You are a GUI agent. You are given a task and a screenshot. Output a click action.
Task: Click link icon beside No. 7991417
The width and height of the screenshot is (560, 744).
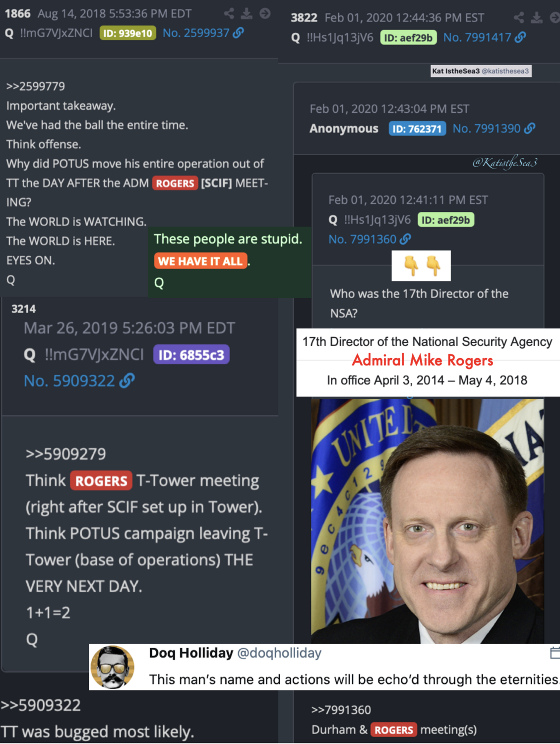[520, 37]
